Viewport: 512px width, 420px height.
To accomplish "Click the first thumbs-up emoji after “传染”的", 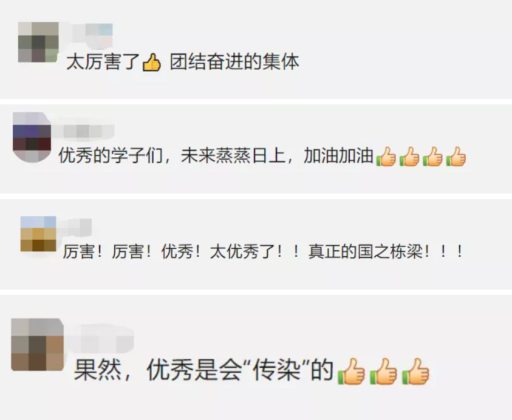I will click(351, 371).
